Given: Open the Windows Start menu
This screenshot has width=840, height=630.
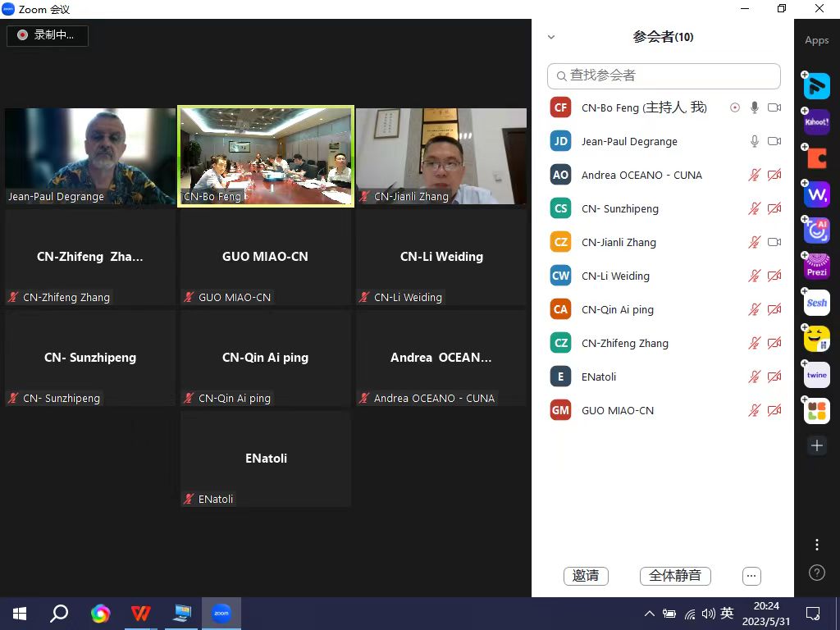Looking at the screenshot, I should click(18, 613).
